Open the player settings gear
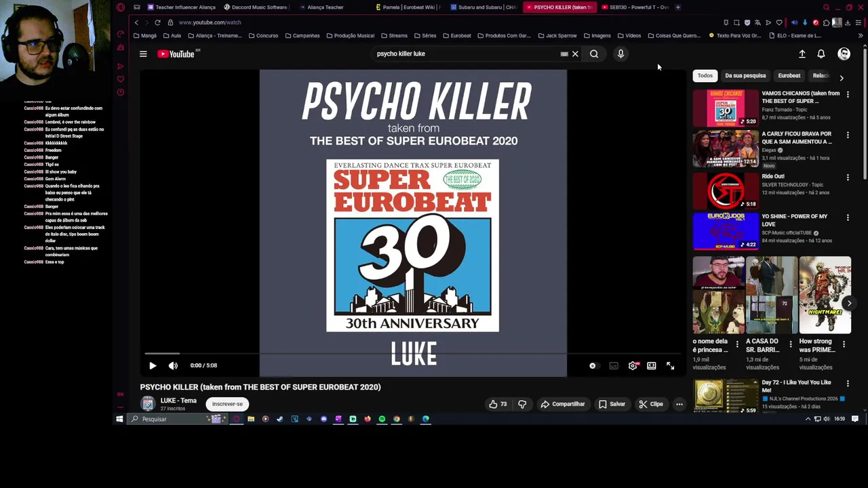Screen dimensions: 868x488 633,366
